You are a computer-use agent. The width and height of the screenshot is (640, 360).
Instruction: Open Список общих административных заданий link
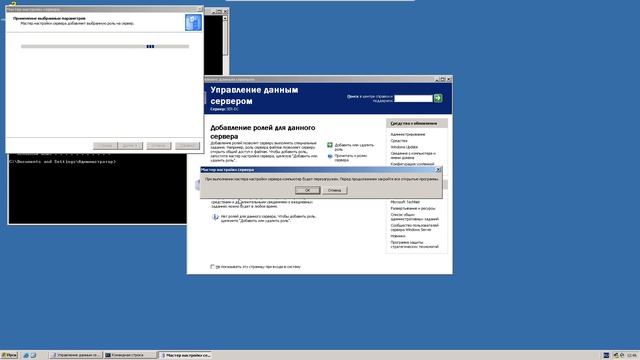click(x=415, y=217)
